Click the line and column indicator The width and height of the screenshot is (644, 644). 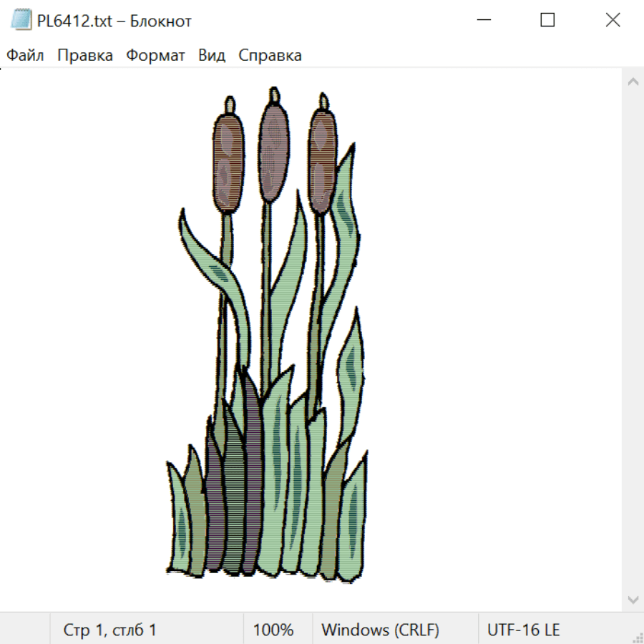point(109,630)
